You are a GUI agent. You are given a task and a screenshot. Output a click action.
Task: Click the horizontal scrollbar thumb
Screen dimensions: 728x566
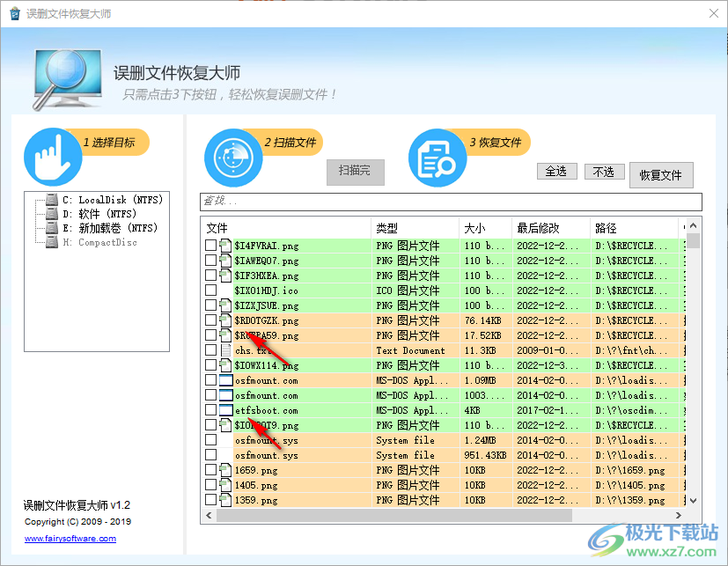tap(394, 515)
